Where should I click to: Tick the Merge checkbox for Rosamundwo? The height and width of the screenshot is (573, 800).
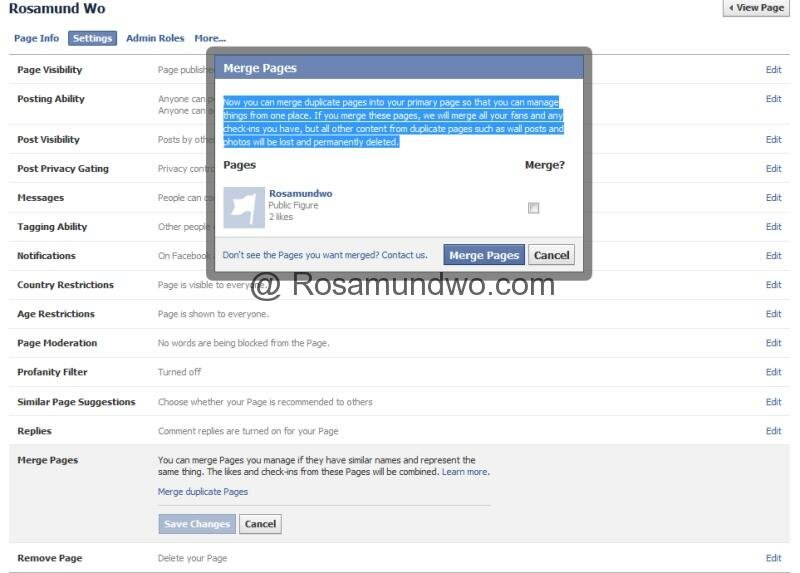click(x=533, y=208)
